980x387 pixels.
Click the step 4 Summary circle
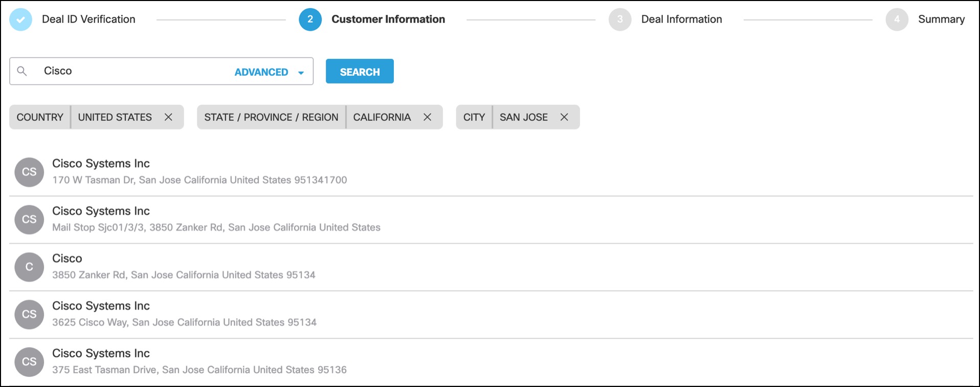tap(897, 19)
